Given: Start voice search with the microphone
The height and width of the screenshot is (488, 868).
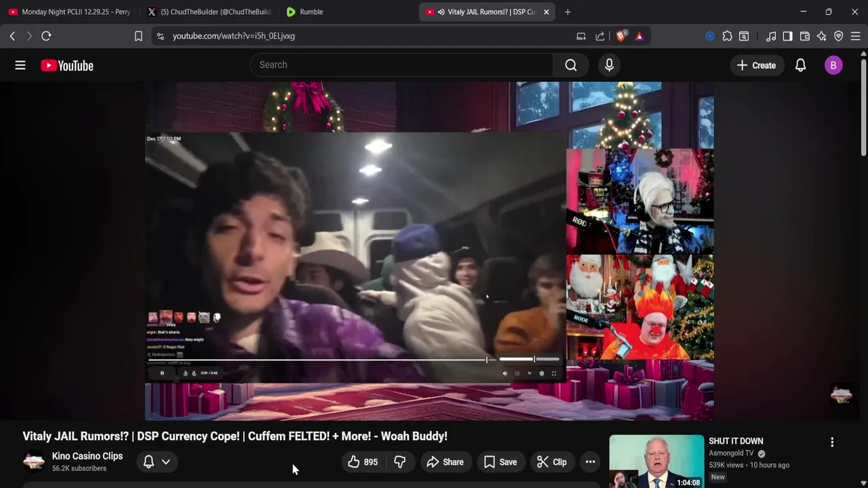Looking at the screenshot, I should 609,65.
